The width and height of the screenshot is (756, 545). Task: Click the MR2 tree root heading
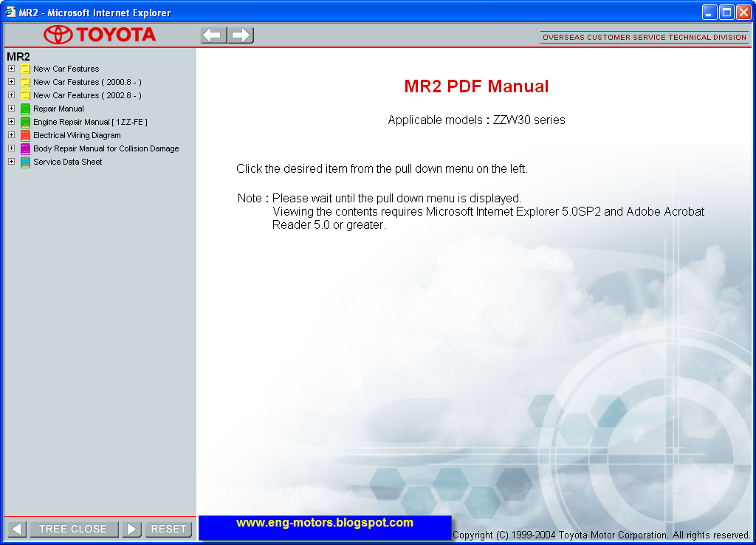pyautogui.click(x=18, y=56)
